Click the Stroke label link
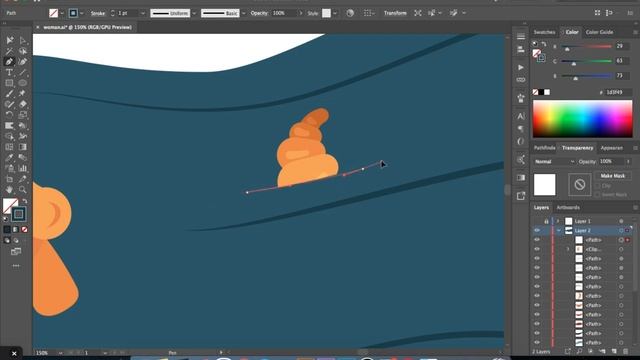This screenshot has width=640, height=360. [98, 13]
